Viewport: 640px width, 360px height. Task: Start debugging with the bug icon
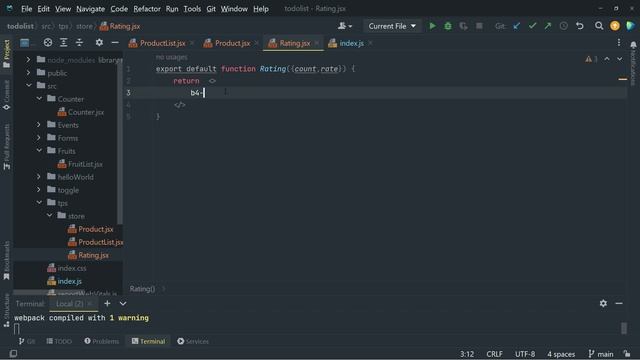[448, 26]
